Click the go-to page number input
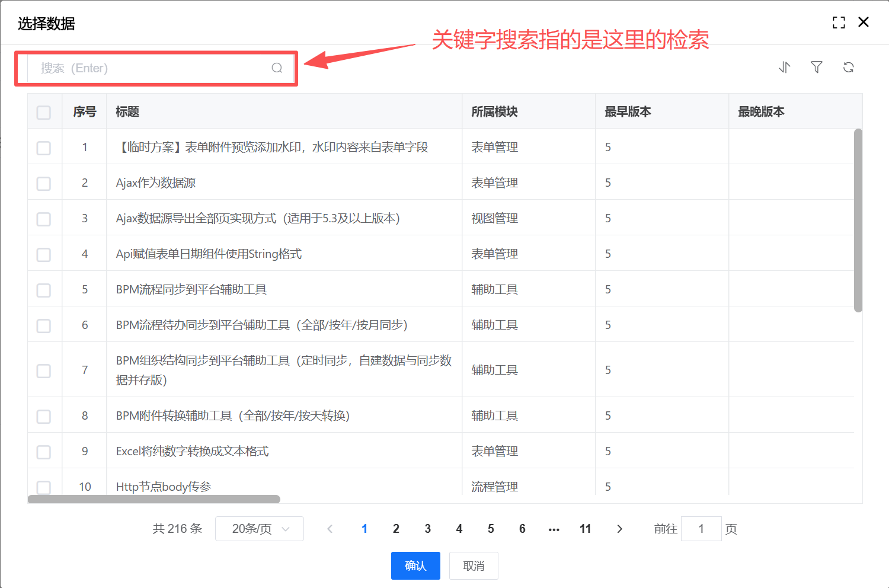Image resolution: width=889 pixels, height=588 pixels. coord(701,529)
